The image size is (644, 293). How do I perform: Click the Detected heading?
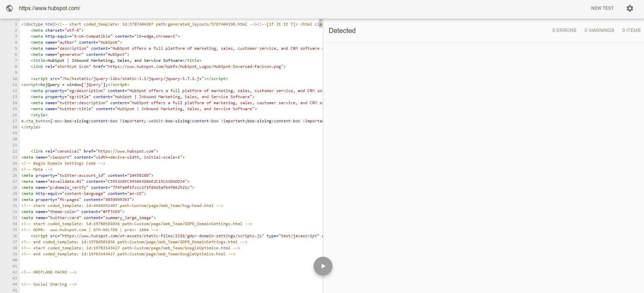(x=342, y=31)
